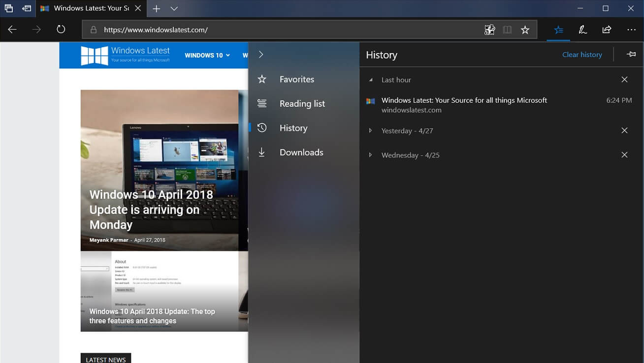Go back to the previous page
644x363 pixels.
click(x=12, y=30)
